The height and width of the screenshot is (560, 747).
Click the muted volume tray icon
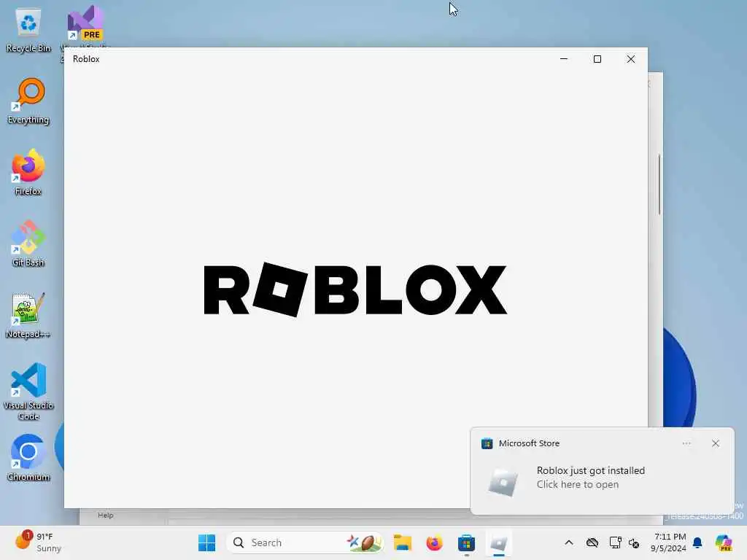[x=634, y=542]
